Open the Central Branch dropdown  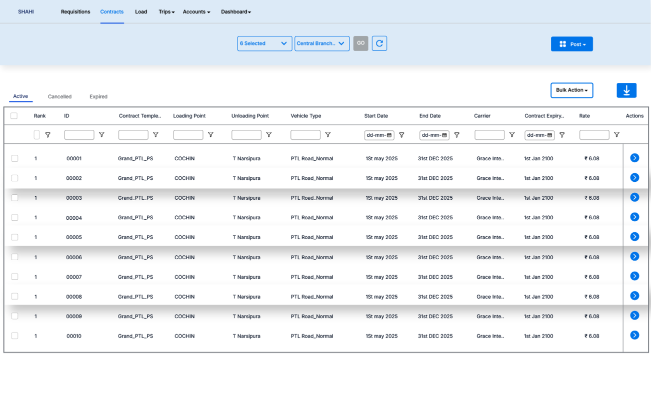322,44
